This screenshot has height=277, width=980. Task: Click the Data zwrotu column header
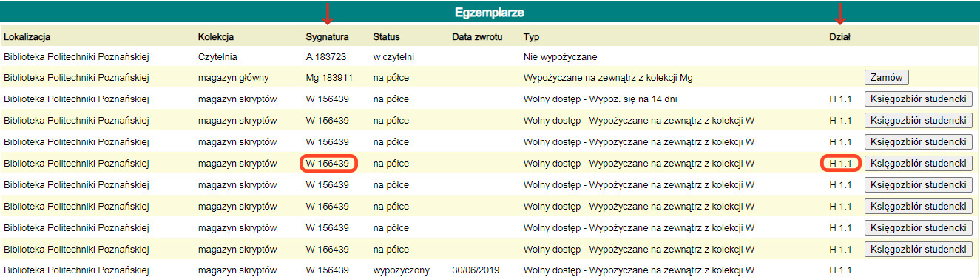(x=477, y=36)
